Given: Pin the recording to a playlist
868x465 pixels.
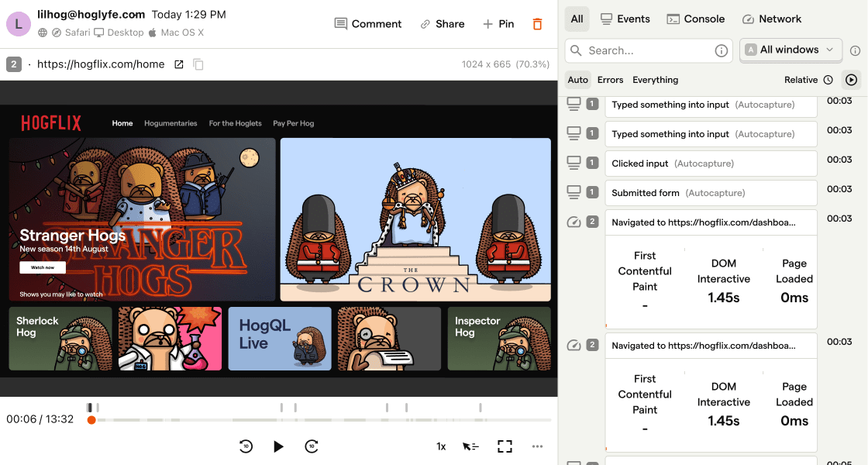Looking at the screenshot, I should pos(499,24).
